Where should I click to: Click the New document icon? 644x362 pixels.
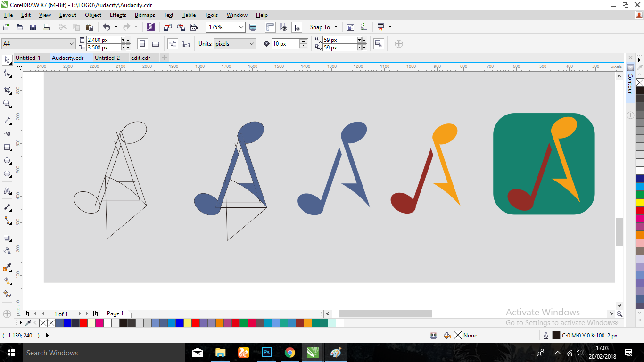tap(6, 27)
